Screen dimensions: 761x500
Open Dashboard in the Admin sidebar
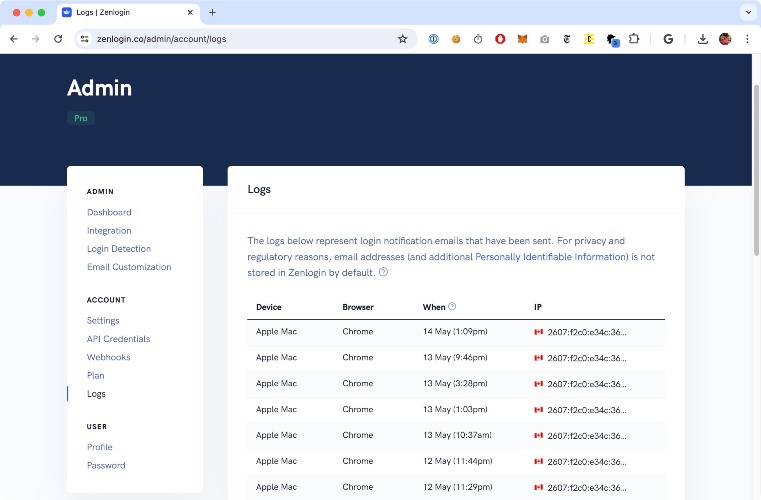point(109,212)
